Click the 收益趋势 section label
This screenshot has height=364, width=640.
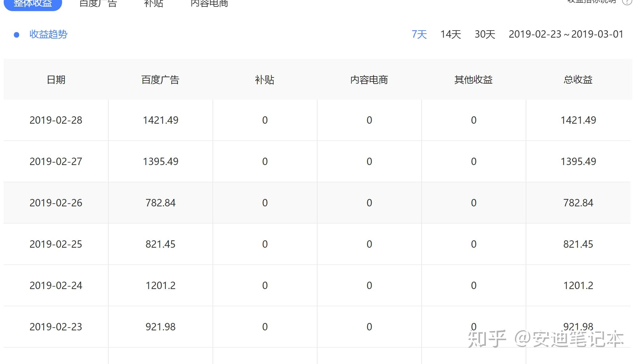[48, 35]
